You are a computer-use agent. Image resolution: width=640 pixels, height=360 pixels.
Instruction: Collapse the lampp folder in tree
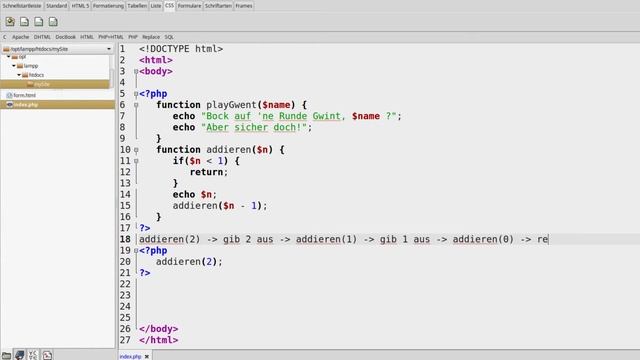[x=14, y=66]
